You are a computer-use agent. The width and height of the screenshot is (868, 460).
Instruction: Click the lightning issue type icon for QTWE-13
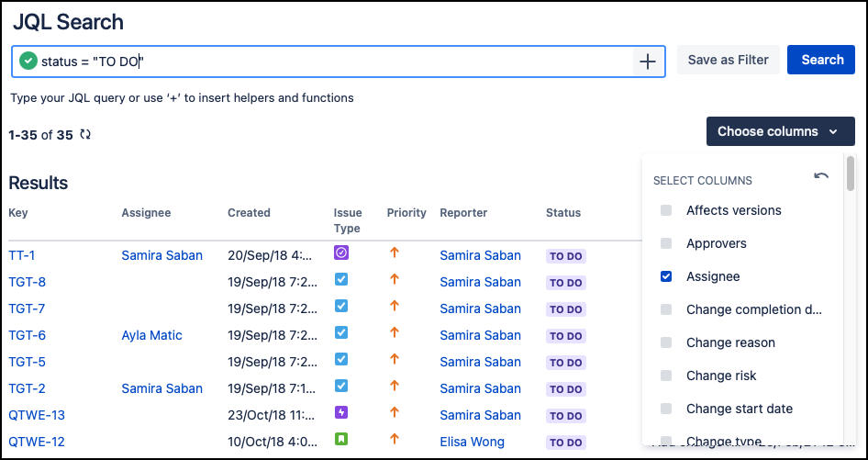tap(341, 413)
